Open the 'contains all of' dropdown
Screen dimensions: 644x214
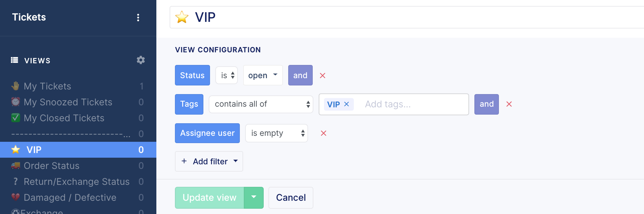click(x=261, y=104)
